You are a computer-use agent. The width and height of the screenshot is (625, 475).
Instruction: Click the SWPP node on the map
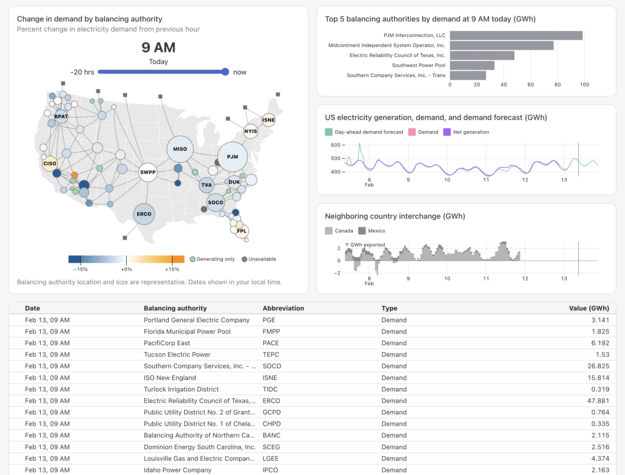point(148,172)
